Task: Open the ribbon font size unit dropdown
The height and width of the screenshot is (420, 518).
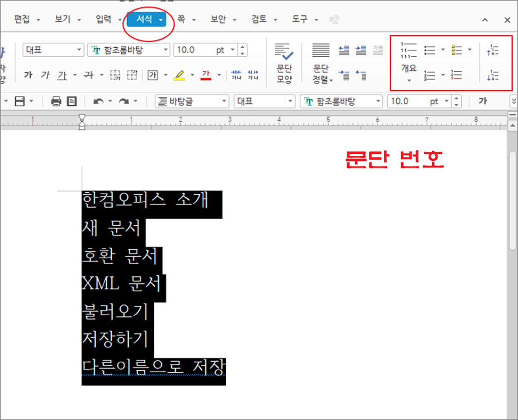Action: click(x=232, y=50)
